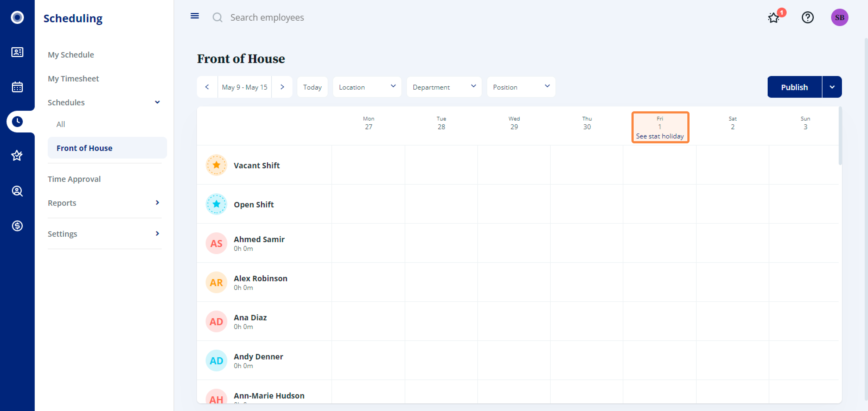This screenshot has width=868, height=411.
Task: Click the Search employees field
Action: (x=267, y=18)
